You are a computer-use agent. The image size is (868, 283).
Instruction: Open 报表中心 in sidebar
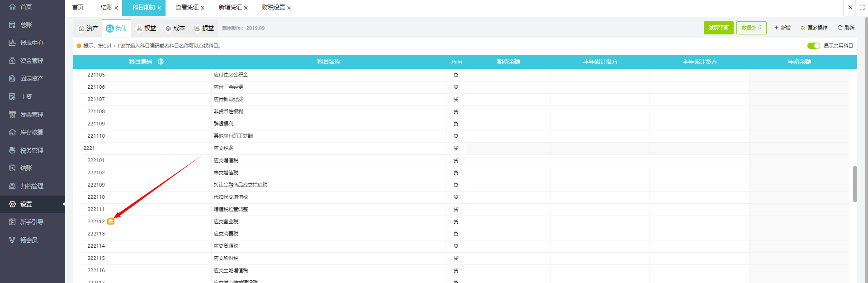tap(32, 43)
